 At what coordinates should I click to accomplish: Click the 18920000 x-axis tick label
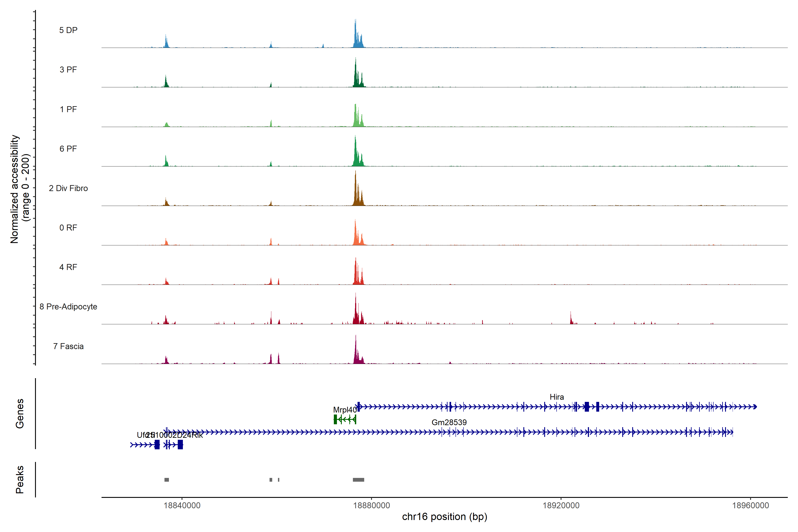[561, 506]
